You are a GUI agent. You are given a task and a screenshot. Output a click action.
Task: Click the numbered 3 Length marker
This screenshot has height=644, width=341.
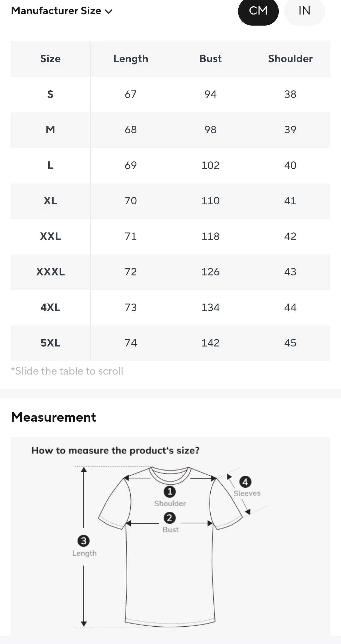[x=84, y=541]
